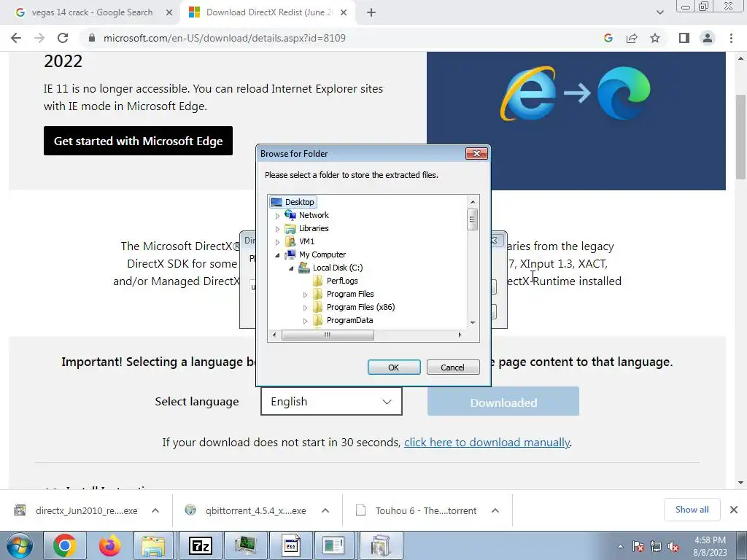Select the Download DirectX Redist tab
The width and height of the screenshot is (747, 560).
click(269, 12)
